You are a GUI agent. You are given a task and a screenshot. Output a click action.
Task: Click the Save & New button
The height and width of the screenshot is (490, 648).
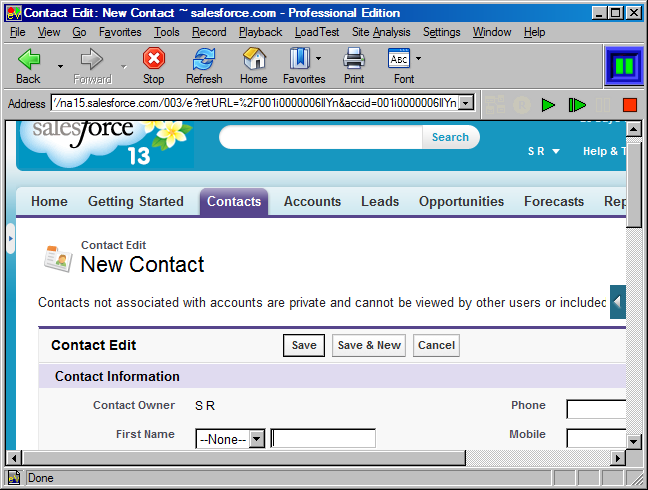click(369, 345)
